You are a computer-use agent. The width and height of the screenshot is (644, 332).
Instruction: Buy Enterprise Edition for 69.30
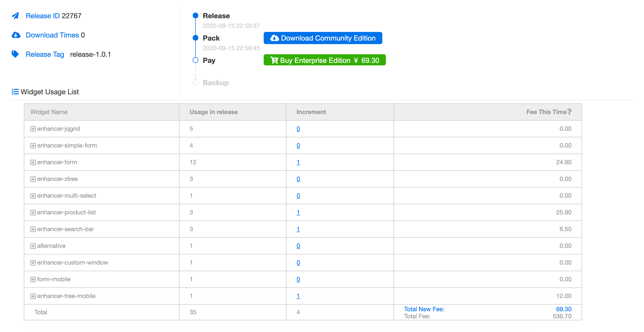pos(325,60)
